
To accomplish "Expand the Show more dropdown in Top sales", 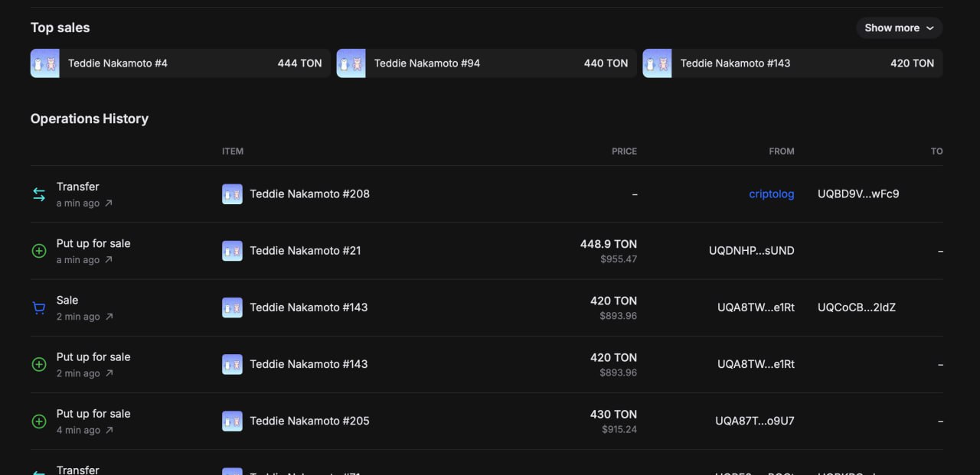I will point(899,28).
